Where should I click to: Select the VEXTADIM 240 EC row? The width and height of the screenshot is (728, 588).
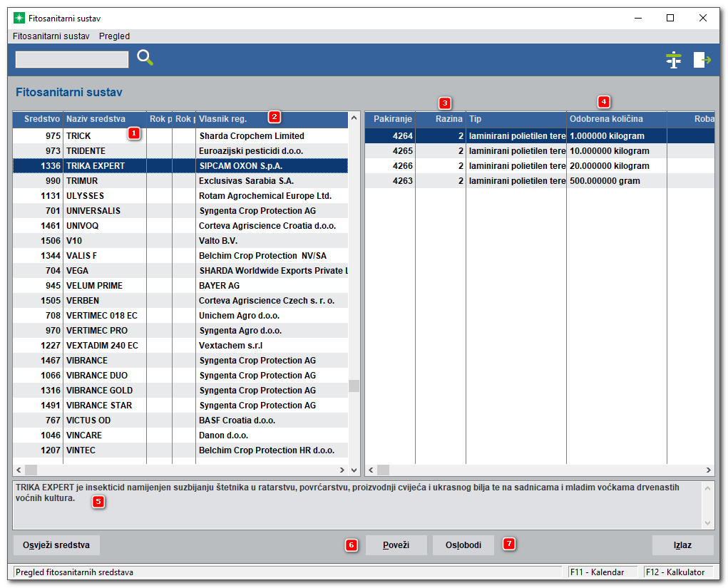pos(180,345)
